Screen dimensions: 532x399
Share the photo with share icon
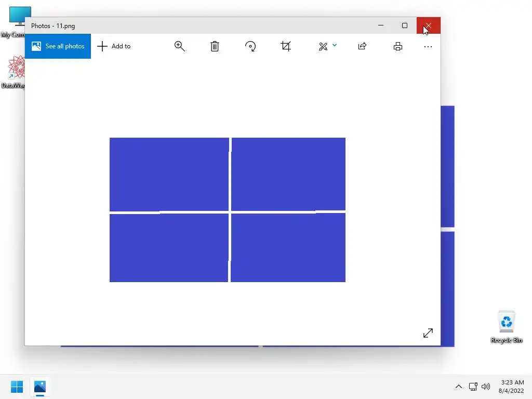[362, 46]
